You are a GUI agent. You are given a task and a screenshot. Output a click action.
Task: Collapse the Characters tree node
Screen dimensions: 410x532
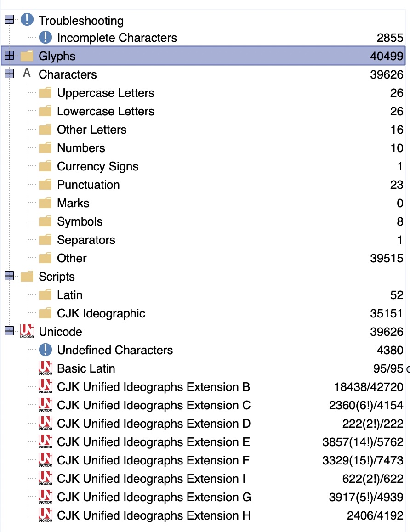[9, 74]
